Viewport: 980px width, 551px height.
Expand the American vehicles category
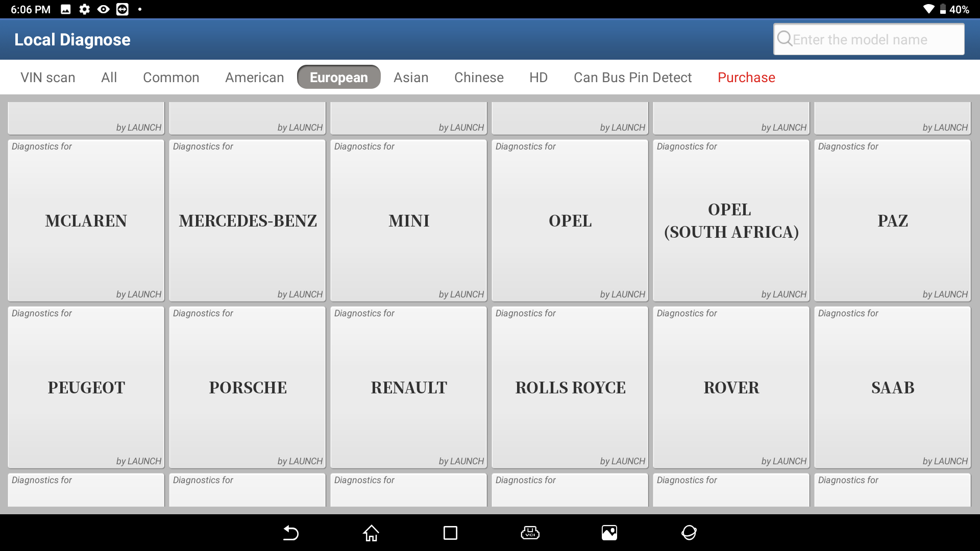(x=254, y=77)
